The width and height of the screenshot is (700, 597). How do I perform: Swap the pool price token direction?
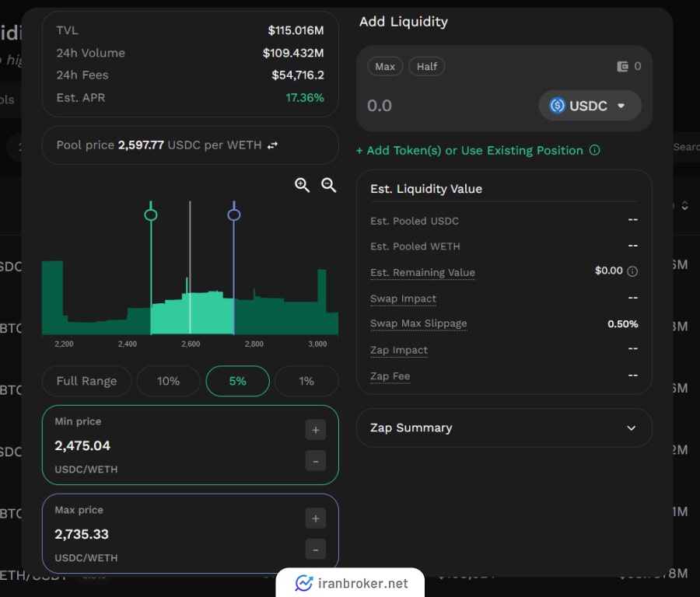pos(272,145)
